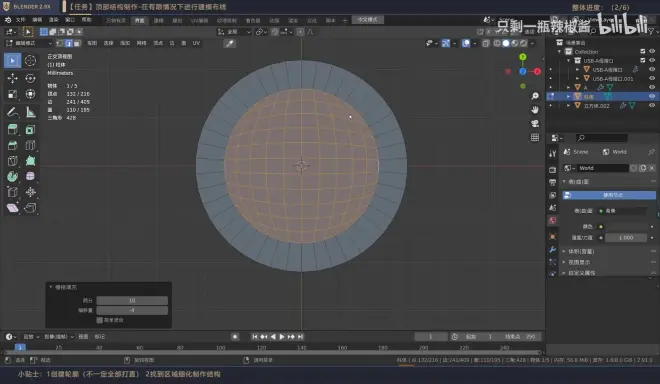The width and height of the screenshot is (660, 384).
Task: Select the Move tool in the toolbar
Action: coord(12,78)
